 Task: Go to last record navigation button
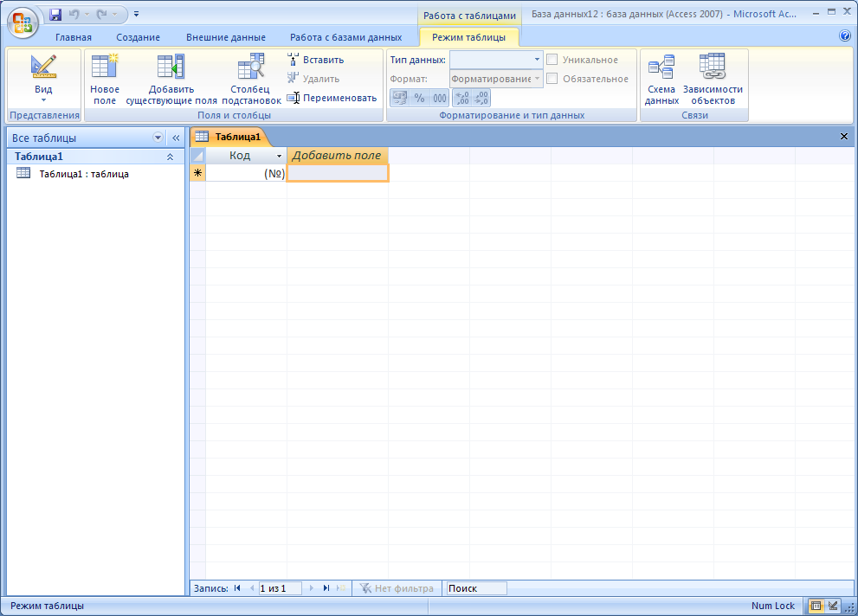pyautogui.click(x=326, y=588)
